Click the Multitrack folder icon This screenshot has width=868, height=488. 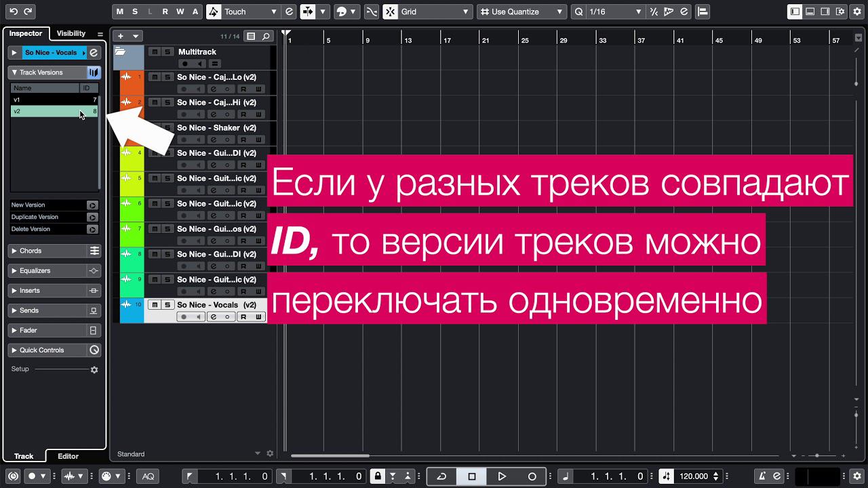coord(120,52)
